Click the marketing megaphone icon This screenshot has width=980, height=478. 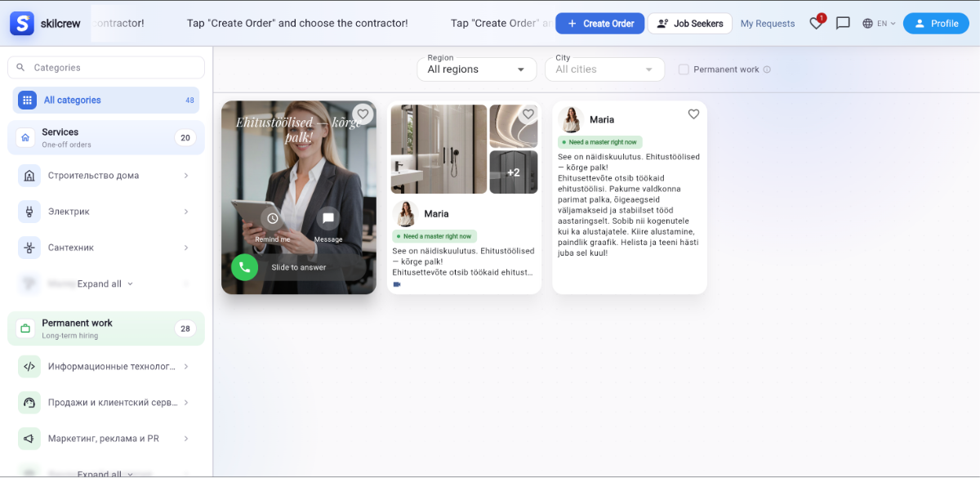(x=29, y=439)
